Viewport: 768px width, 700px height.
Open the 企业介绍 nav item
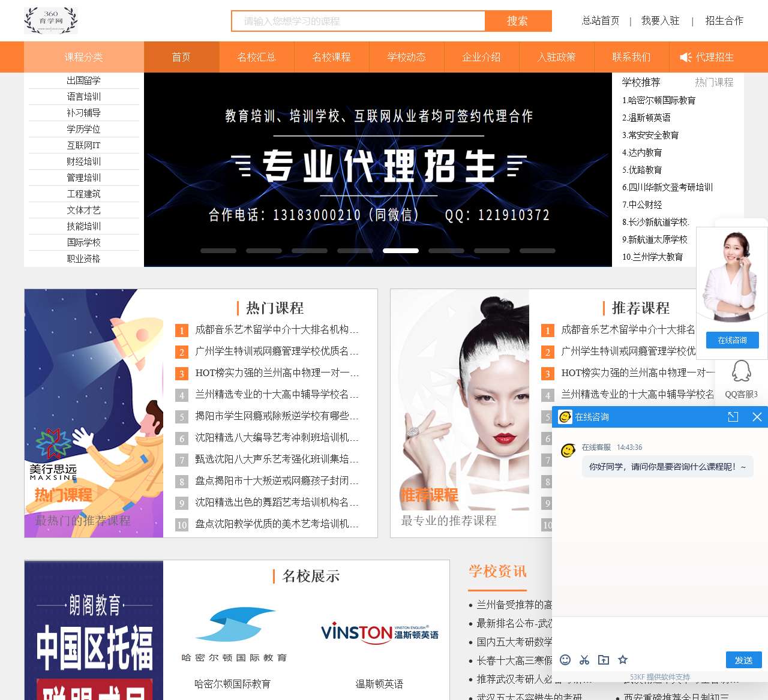[482, 57]
